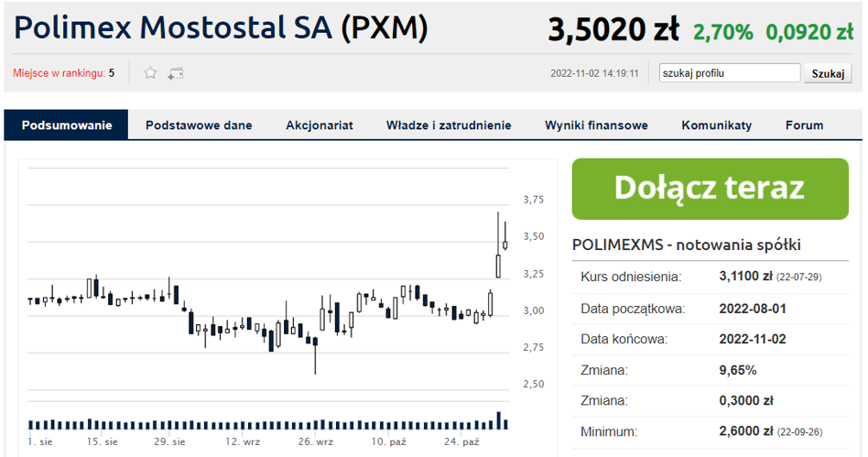Open the Akcjonariat tab

[320, 125]
